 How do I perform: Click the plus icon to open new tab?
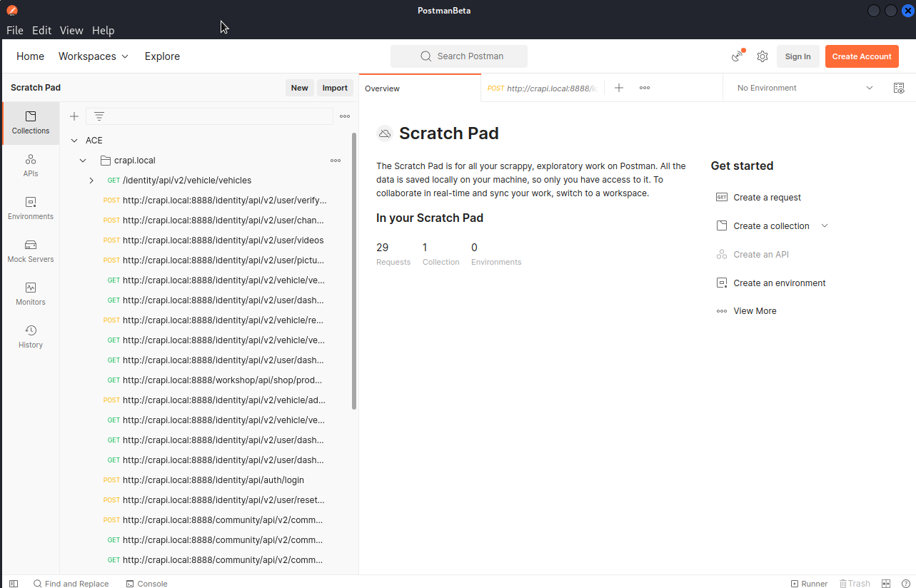(x=619, y=88)
